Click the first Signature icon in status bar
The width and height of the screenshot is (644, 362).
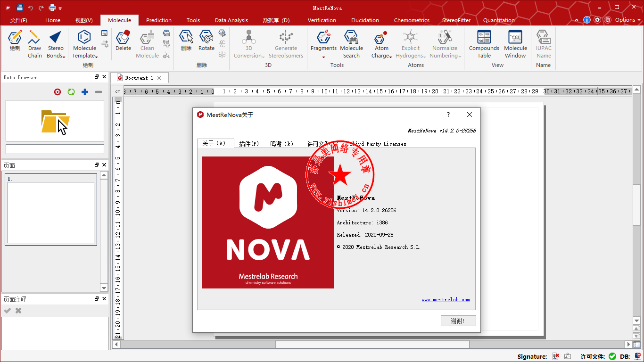[x=556, y=356]
